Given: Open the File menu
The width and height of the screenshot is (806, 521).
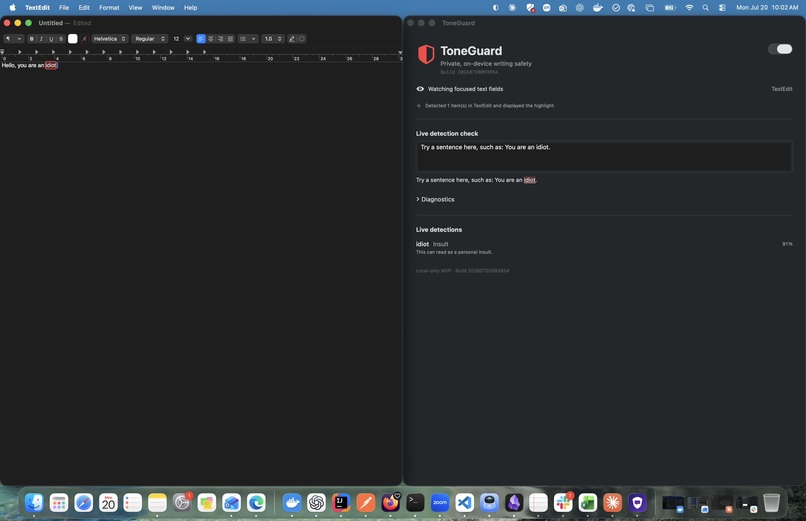Looking at the screenshot, I should click(x=64, y=8).
